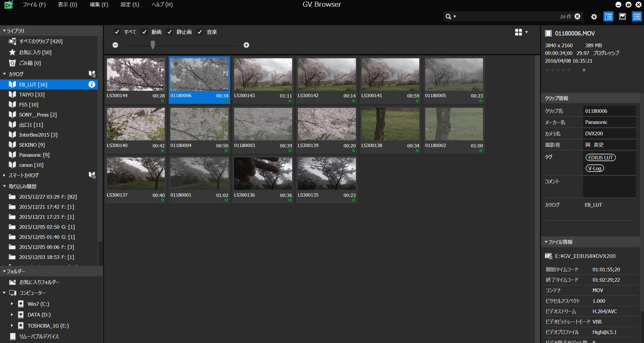
Task: Open the 設定 (S) menu
Action: coord(130,5)
